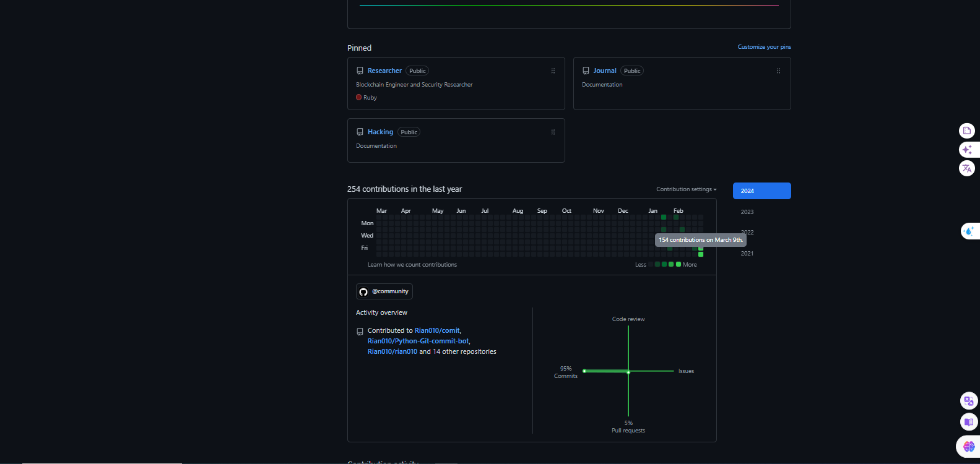980x464 pixels.
Task: Click the Journal repository icon
Action: click(586, 71)
